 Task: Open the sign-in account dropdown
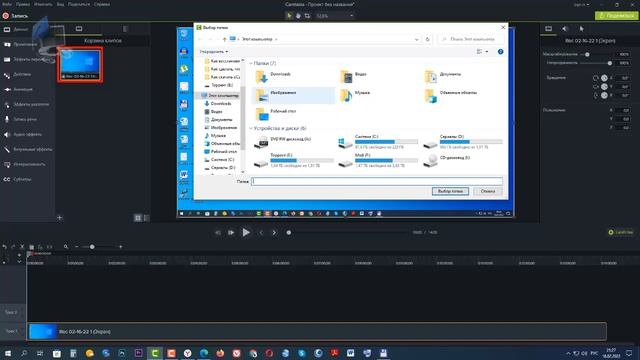(581, 4)
